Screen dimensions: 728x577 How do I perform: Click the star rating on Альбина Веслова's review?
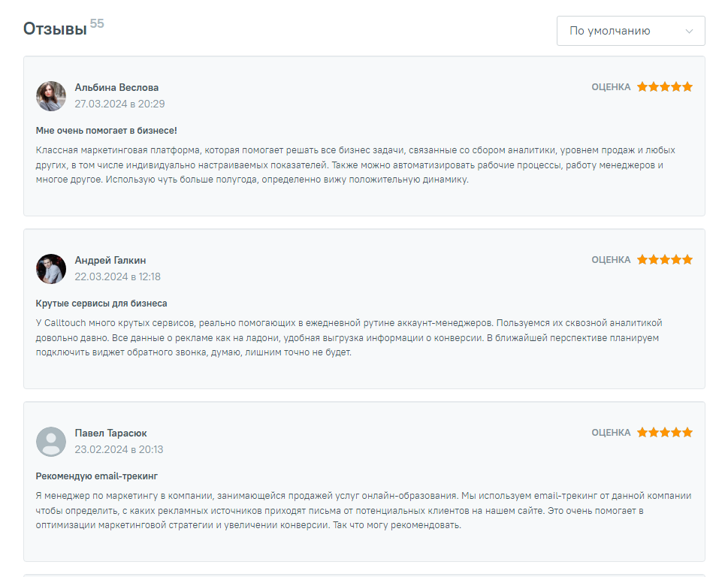click(x=664, y=87)
